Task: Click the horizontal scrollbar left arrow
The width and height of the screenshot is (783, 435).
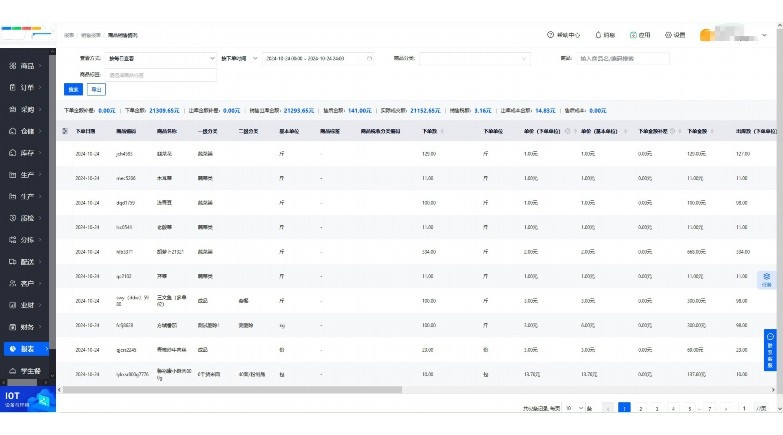Action: 59,390
